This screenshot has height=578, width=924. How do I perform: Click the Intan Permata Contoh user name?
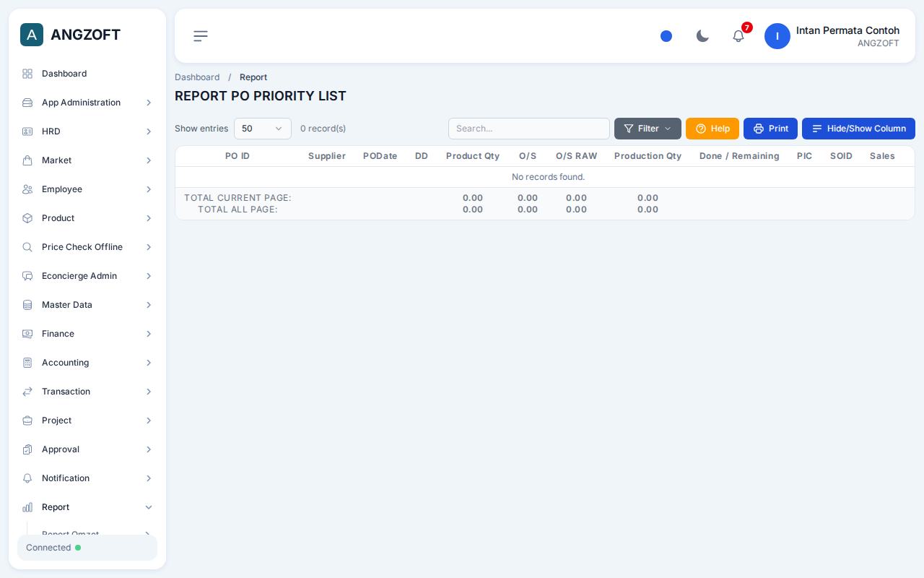point(847,30)
